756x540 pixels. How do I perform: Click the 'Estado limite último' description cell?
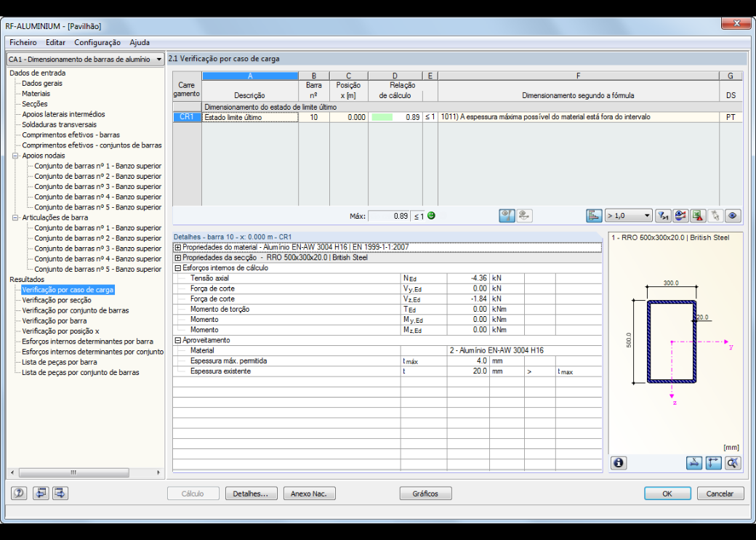[x=250, y=117]
